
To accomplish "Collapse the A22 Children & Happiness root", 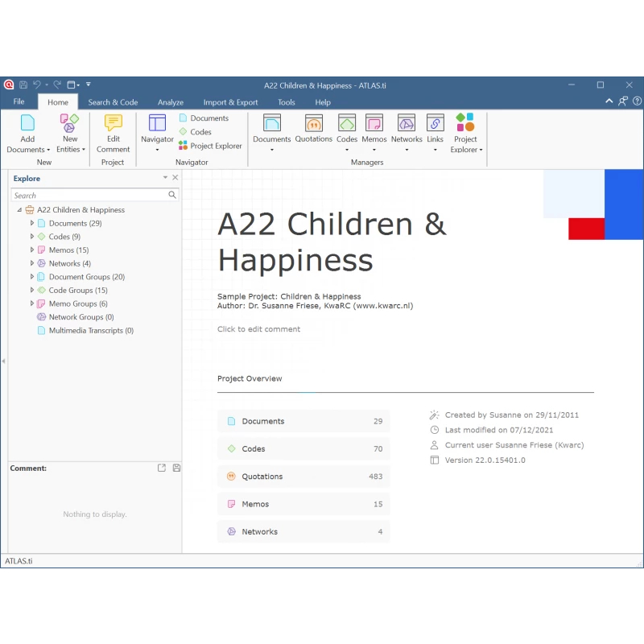I will click(x=19, y=210).
